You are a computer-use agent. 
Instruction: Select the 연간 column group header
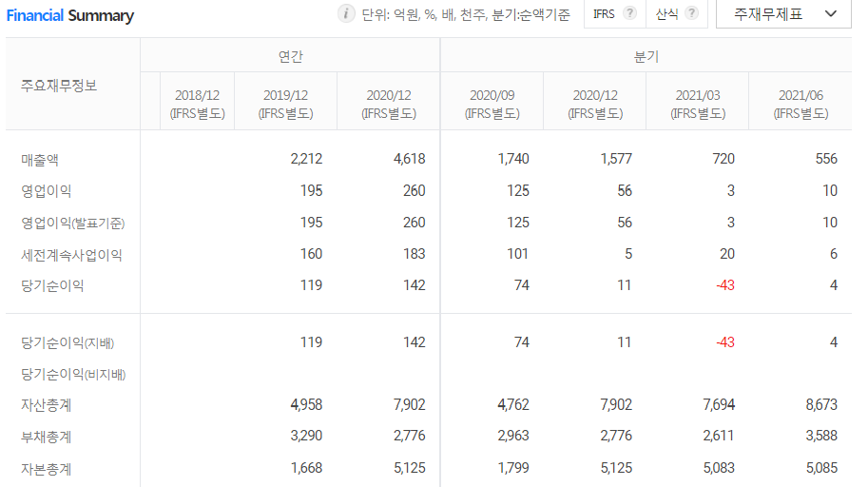290,56
